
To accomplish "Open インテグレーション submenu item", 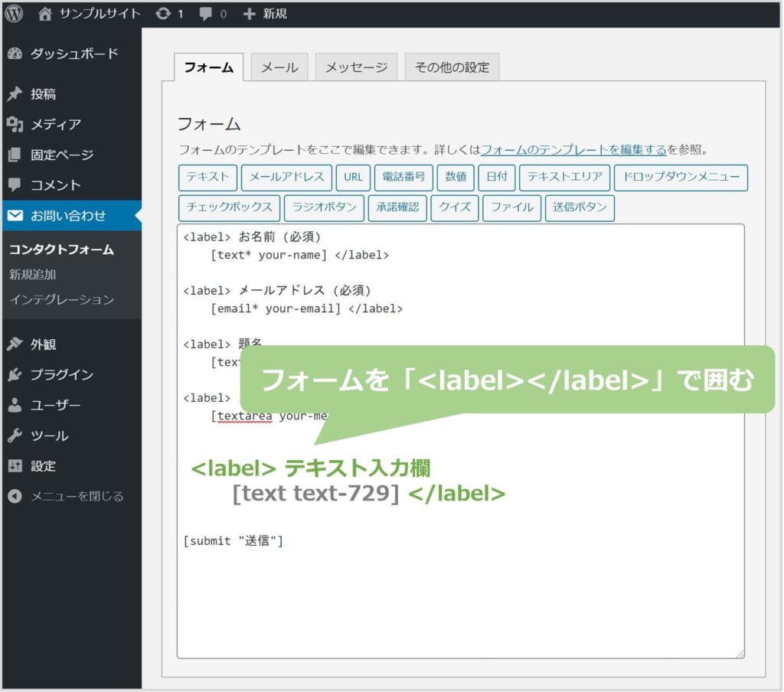I will (61, 299).
